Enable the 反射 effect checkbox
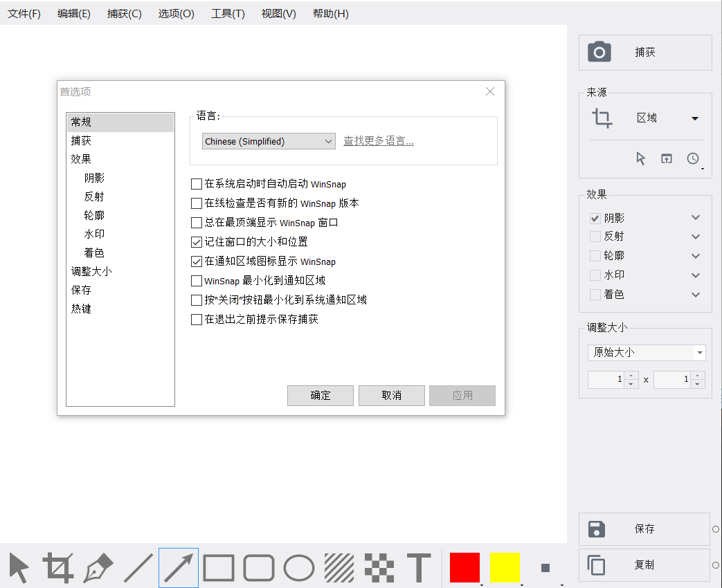 [595, 237]
